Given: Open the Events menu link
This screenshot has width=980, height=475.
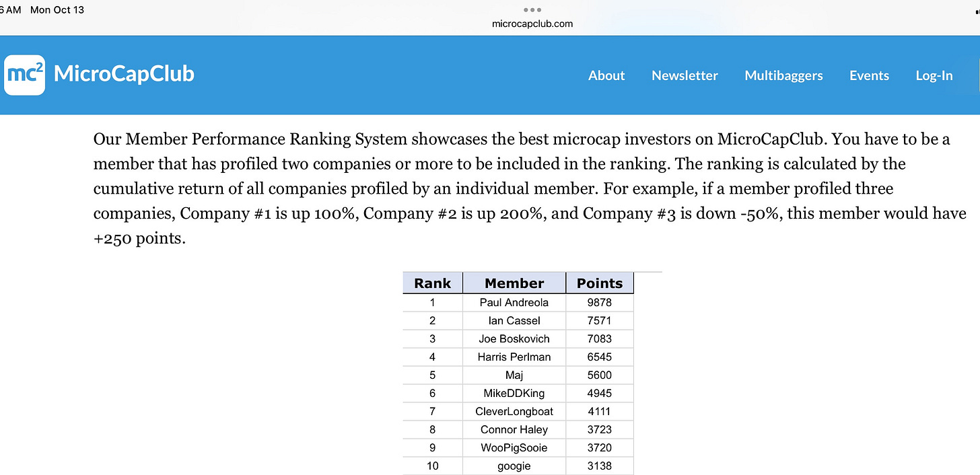Looking at the screenshot, I should 869,75.
